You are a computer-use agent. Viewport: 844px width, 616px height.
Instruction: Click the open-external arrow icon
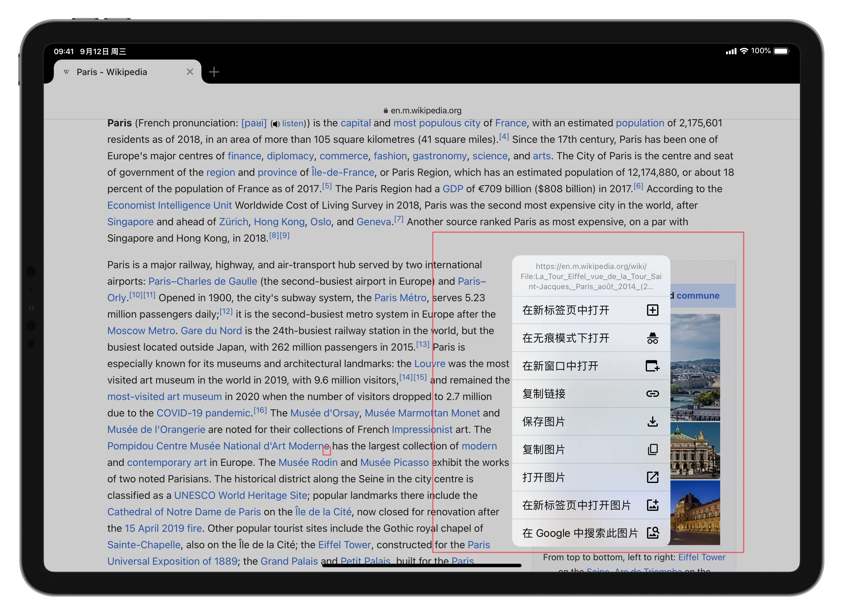click(x=652, y=477)
